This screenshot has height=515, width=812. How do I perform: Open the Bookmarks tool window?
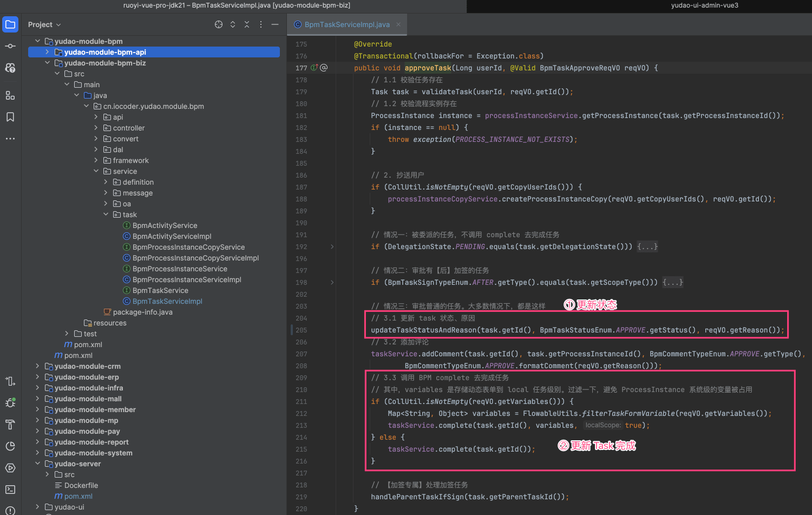[10, 117]
